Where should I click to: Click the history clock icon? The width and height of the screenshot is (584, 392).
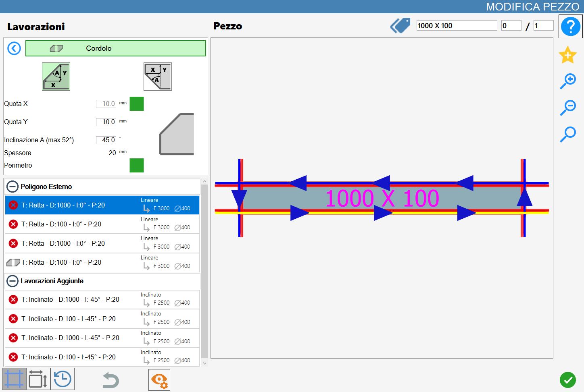[63, 379]
